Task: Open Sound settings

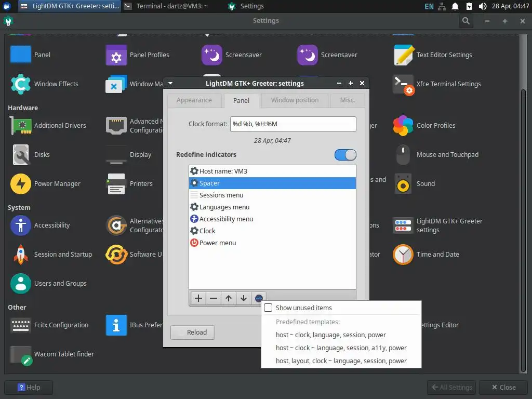Action: [403, 183]
